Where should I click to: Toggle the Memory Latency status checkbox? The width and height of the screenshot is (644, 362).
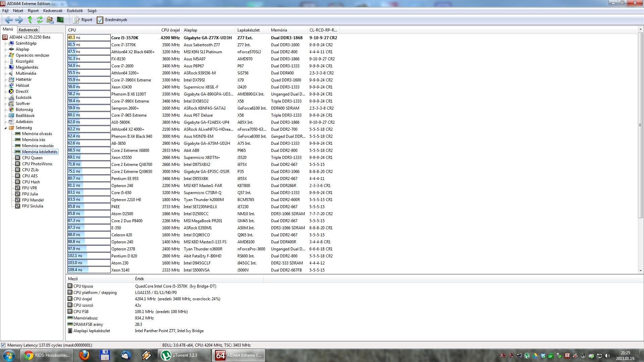(3, 345)
